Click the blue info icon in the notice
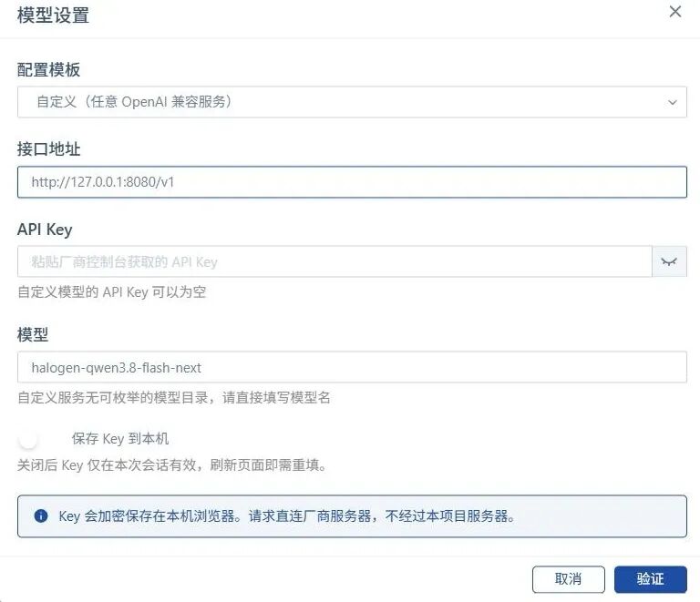The width and height of the screenshot is (700, 602). (x=41, y=516)
